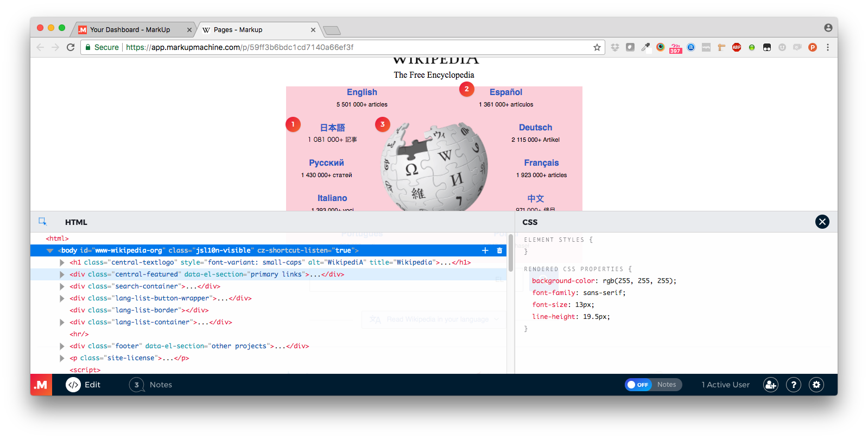868x439 pixels.
Task: Expand the central-featured div node
Action: click(62, 274)
